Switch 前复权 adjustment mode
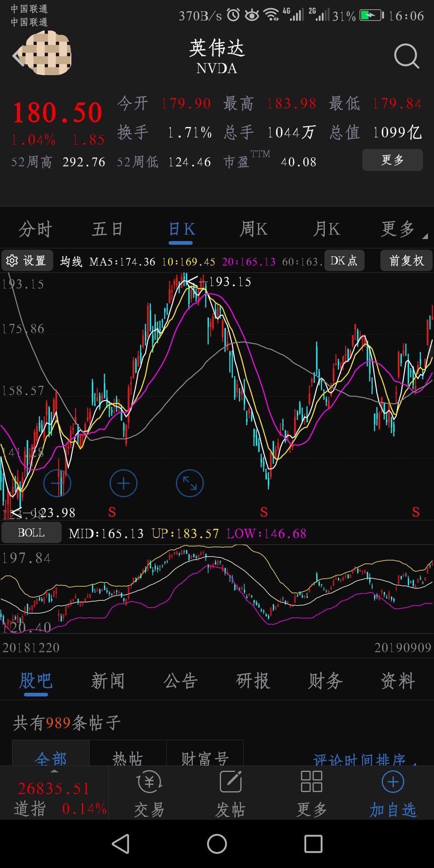434x868 pixels. pyautogui.click(x=406, y=260)
